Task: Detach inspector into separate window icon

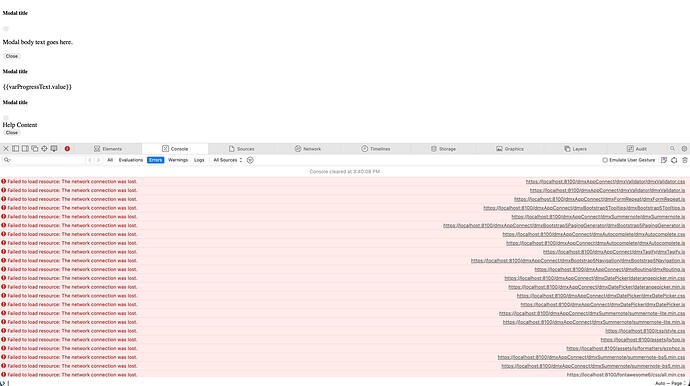Action: pyautogui.click(x=35, y=149)
